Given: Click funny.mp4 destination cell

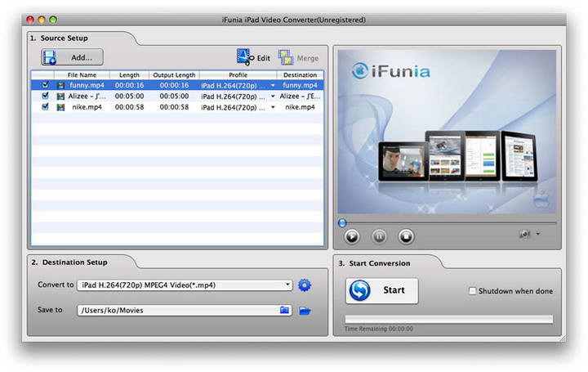Looking at the screenshot, I should click(x=300, y=85).
